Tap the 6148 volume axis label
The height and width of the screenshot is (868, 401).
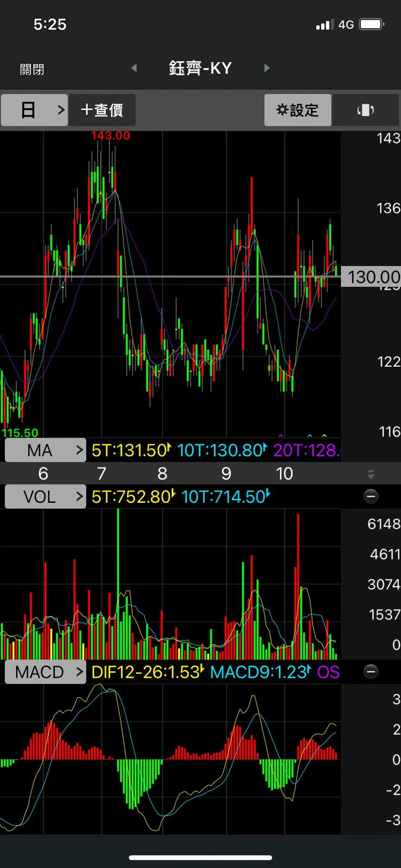point(384,524)
